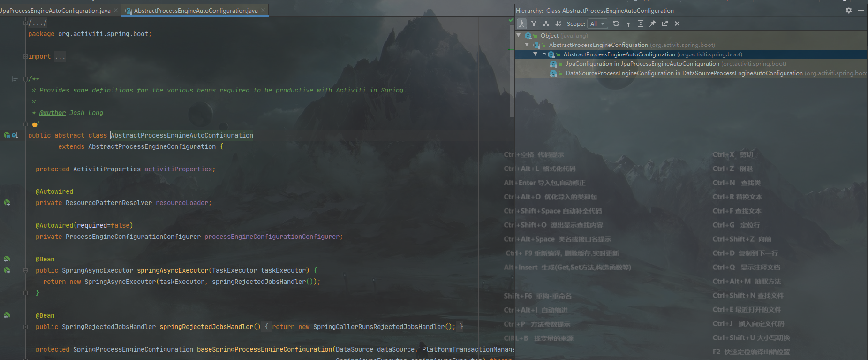Click has-subclasses gutter icon beside class declaration

15,135
